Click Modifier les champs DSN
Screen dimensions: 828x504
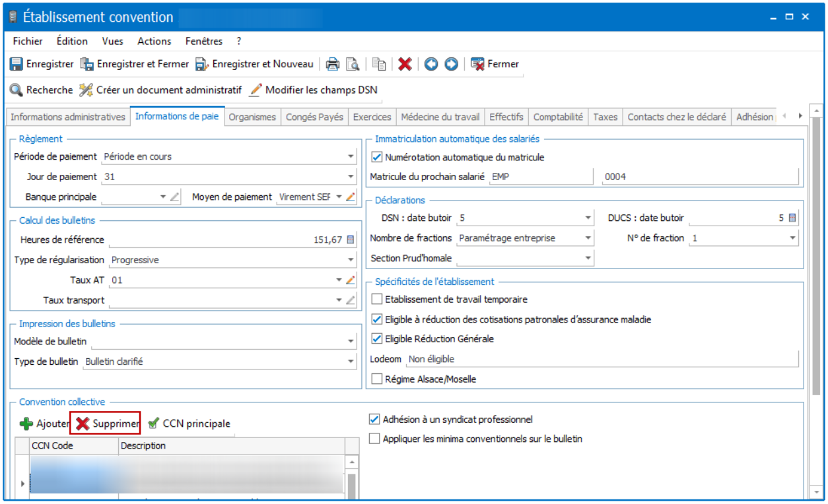pyautogui.click(x=313, y=89)
